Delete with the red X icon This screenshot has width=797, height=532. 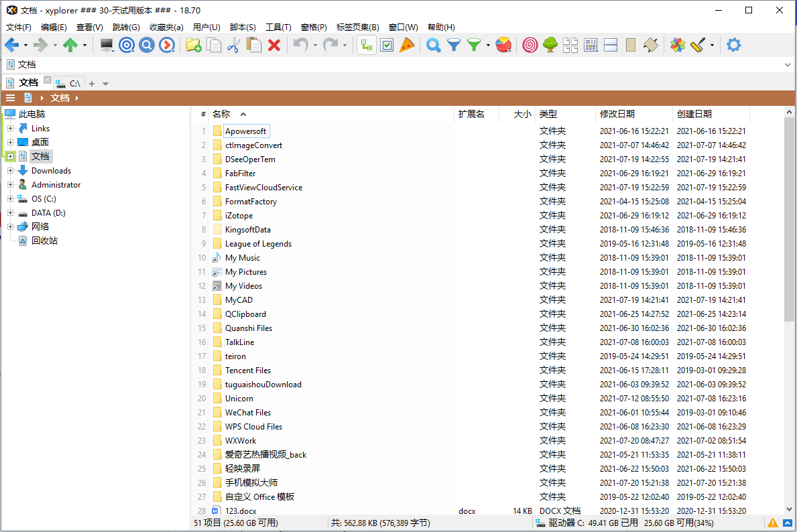(x=274, y=45)
